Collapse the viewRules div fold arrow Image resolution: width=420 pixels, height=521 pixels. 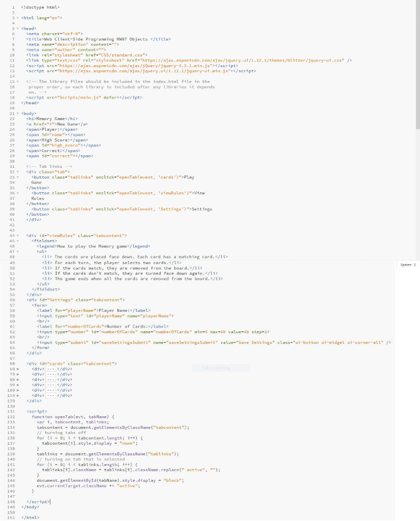(x=18, y=236)
